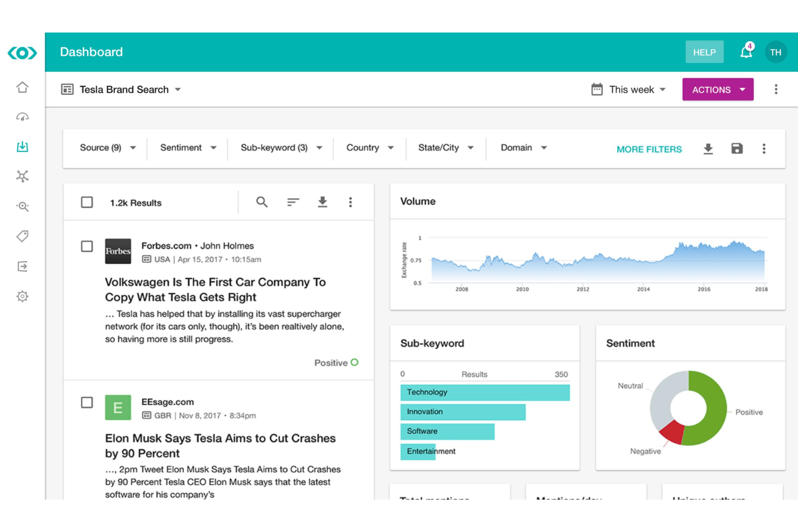This screenshot has height=532, width=798.
Task: Open the export arrow icon in sidebar
Action: click(x=22, y=266)
